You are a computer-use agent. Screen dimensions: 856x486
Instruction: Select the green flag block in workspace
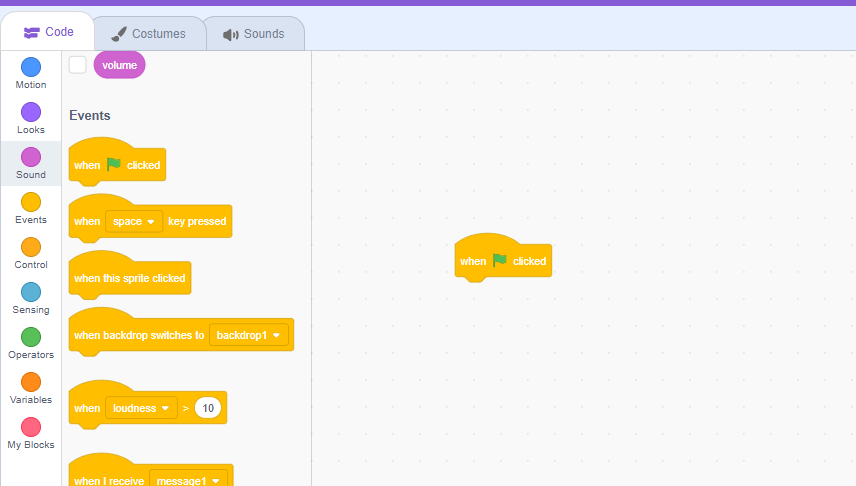click(x=502, y=261)
